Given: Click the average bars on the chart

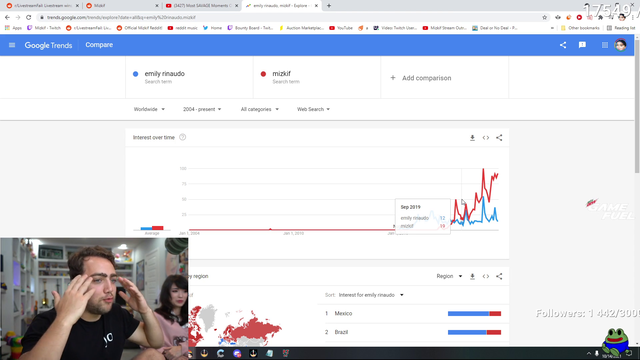Looking at the screenshot, I should point(152,228).
